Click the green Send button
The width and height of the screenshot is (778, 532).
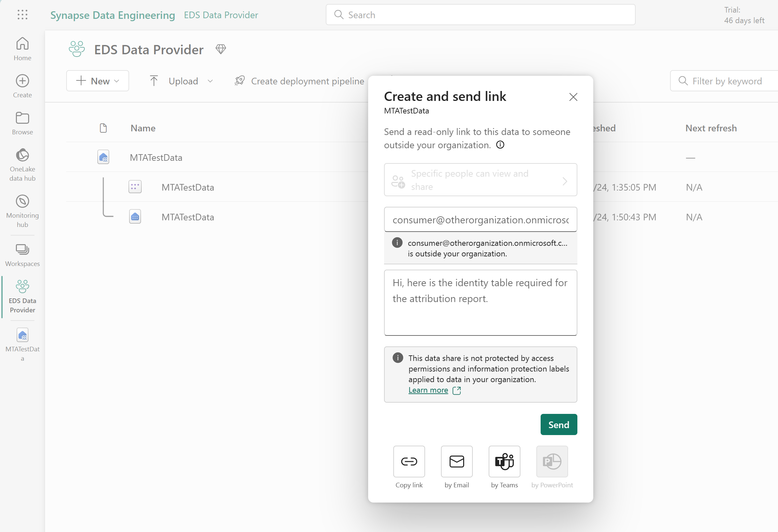559,424
